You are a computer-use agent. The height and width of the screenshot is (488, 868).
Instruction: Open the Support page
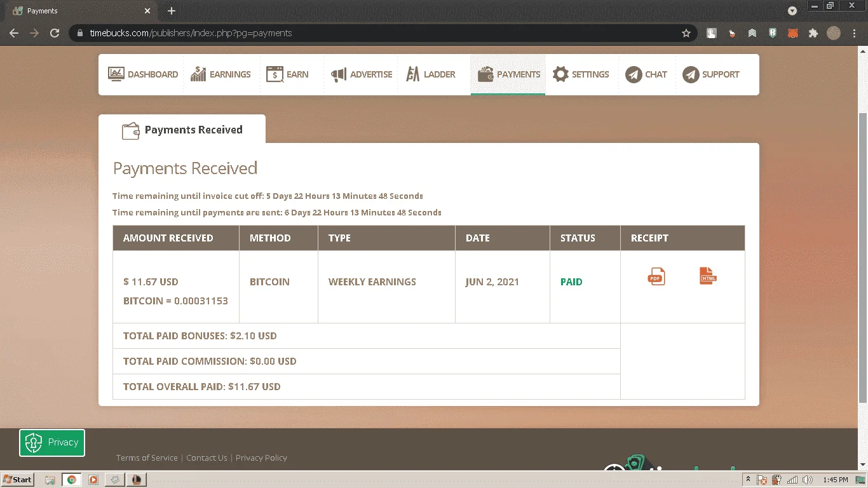711,74
